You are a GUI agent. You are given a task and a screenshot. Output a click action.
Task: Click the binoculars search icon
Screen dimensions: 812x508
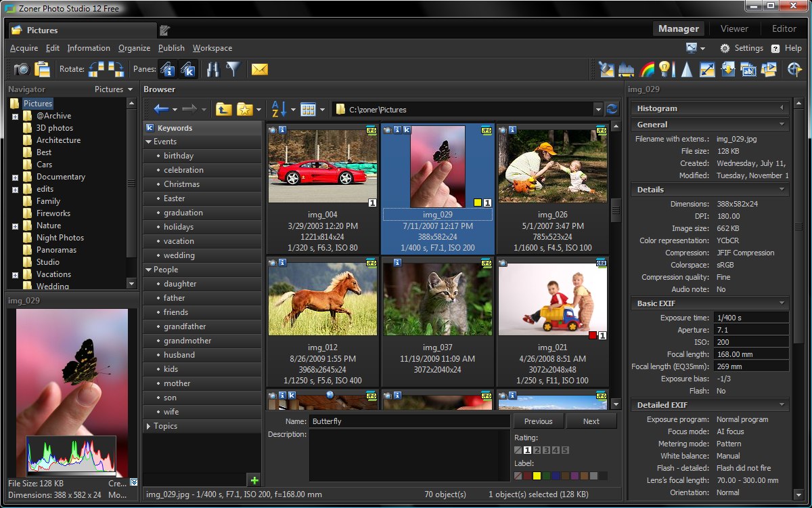[x=212, y=69]
